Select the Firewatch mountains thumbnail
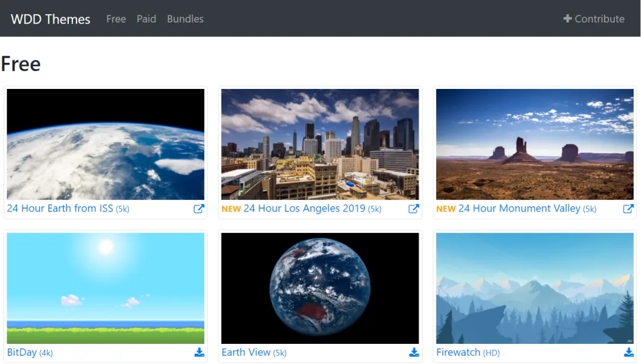The width and height of the screenshot is (641, 364). pos(535,288)
